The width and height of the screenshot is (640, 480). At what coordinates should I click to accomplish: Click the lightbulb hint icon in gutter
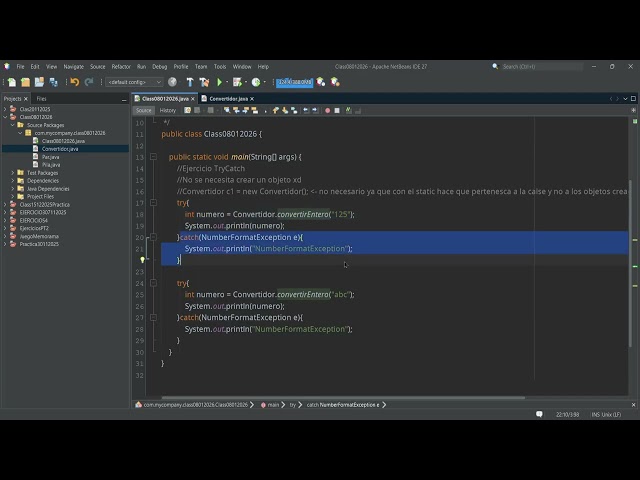pyautogui.click(x=142, y=260)
